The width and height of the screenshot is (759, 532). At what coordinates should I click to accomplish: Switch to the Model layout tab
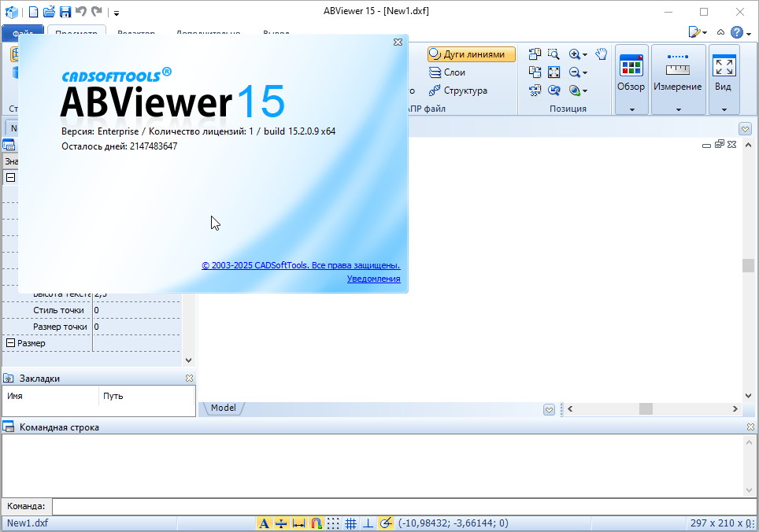click(224, 408)
